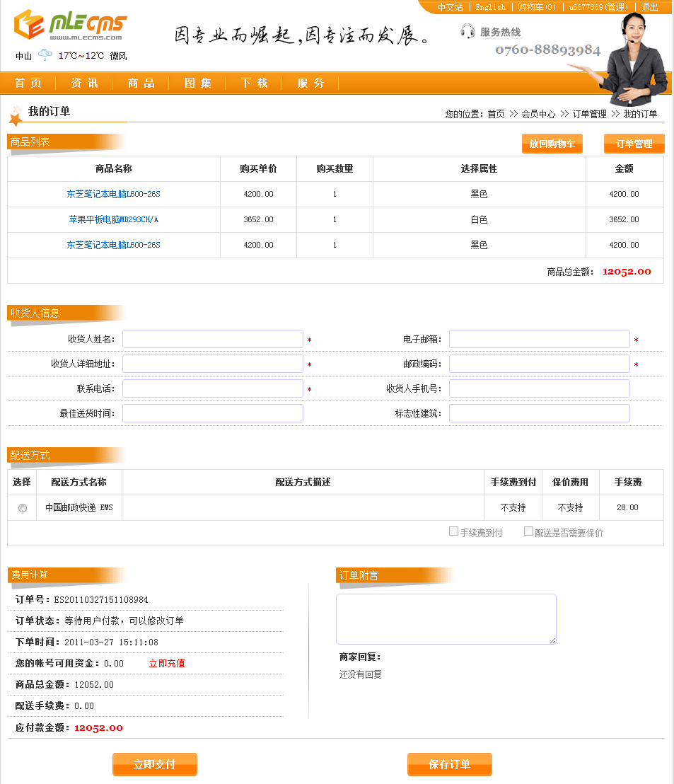Go to 会员中心 in the breadcrumb
Viewport: 674px width, 784px height.
(x=539, y=114)
